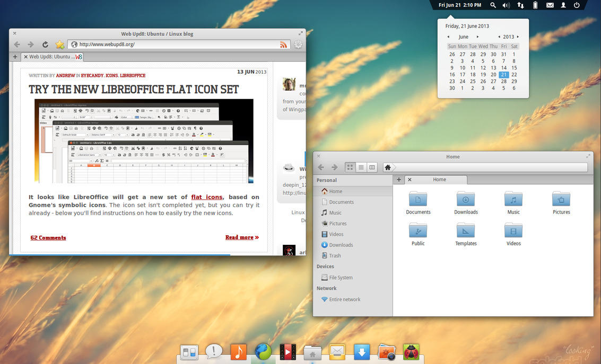Select File System in the sidebar
Viewport: 601px width, 364px height.
353,277
